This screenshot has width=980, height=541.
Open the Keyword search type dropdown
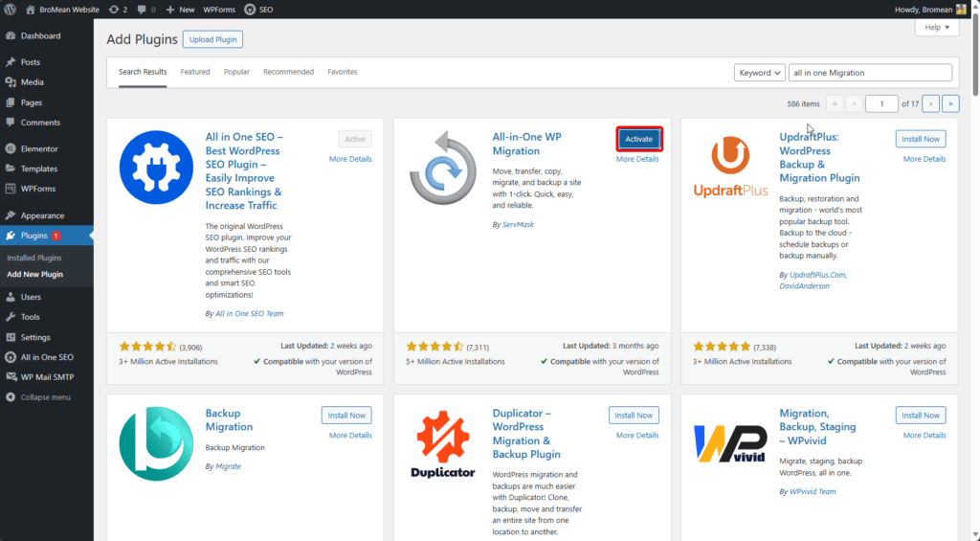760,73
